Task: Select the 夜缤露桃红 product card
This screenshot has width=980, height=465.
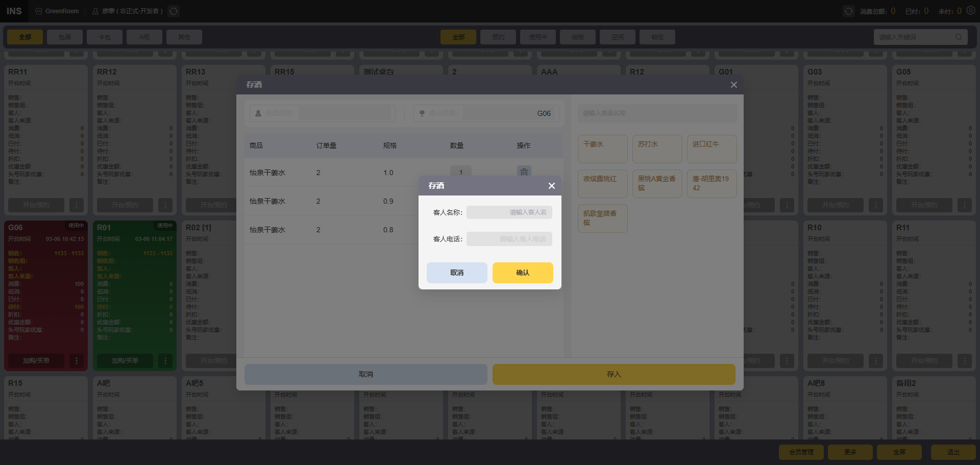Action: coord(603,184)
